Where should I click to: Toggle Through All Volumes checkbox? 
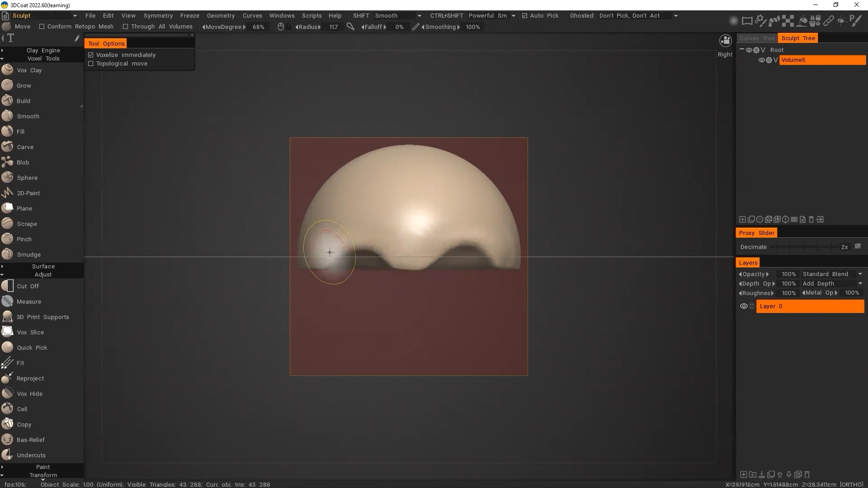click(126, 27)
